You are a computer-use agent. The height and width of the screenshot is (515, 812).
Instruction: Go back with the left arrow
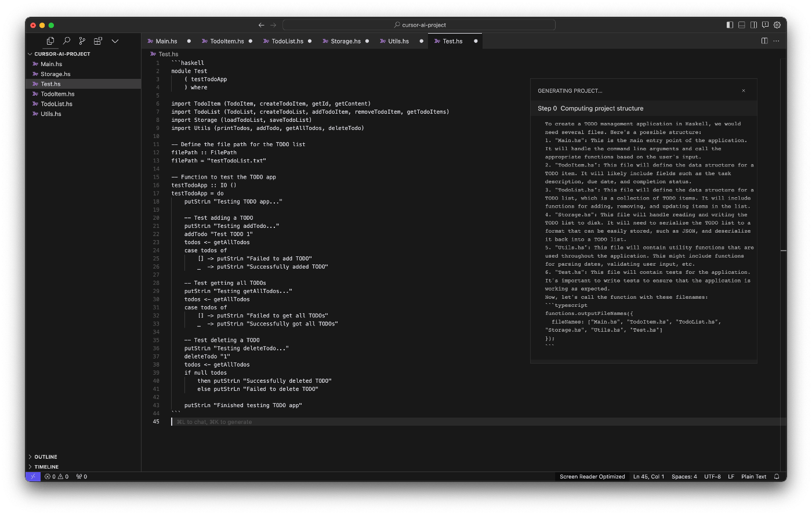pyautogui.click(x=262, y=25)
